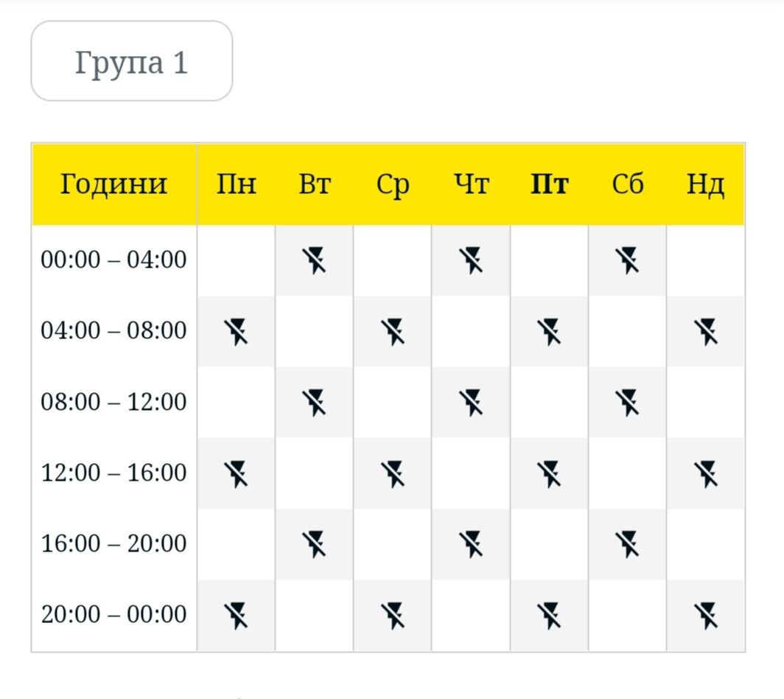Click the outage icon for Thursday 16:00 – 20:00
Image resolution: width=784 pixels, height=699 pixels.
(x=471, y=544)
